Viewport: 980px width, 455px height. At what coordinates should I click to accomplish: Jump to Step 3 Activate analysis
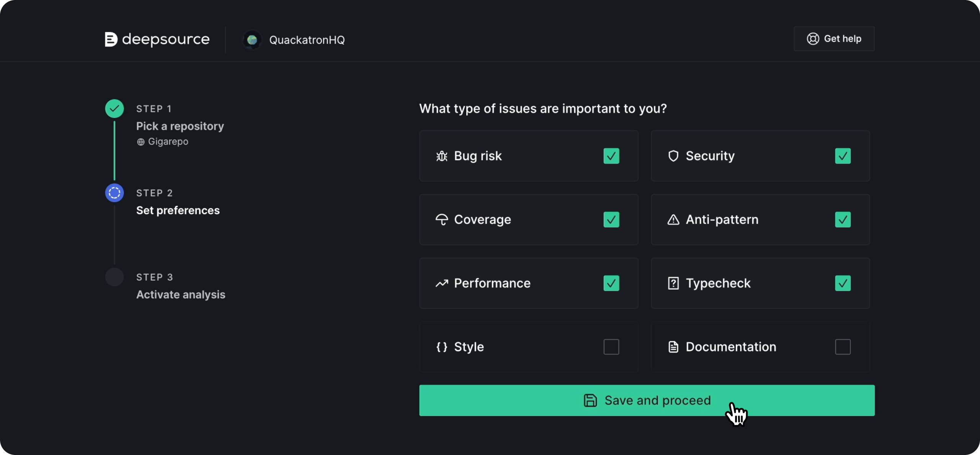181,295
